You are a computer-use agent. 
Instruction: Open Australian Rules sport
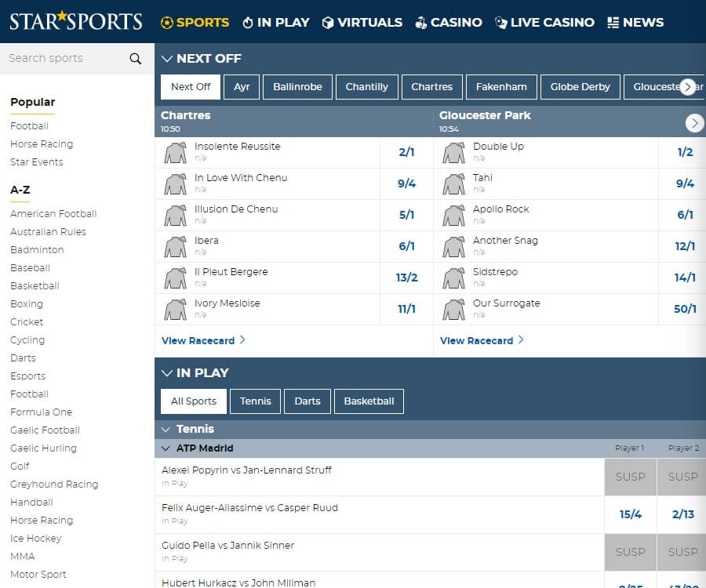point(48,232)
